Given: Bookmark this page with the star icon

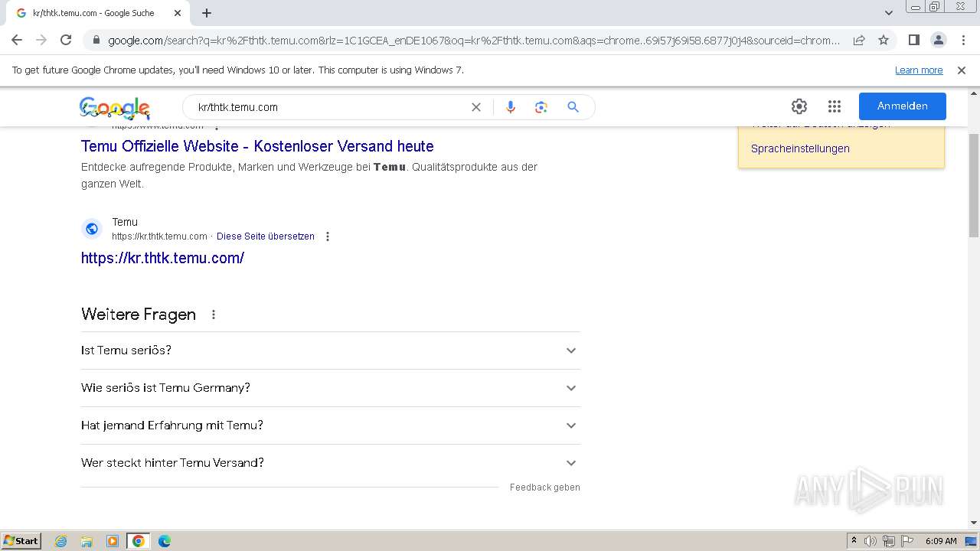Looking at the screenshot, I should coord(884,40).
